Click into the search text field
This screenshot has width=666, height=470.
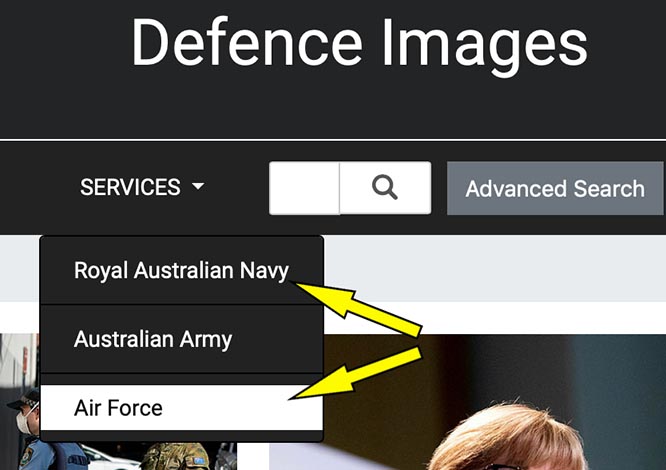[x=305, y=188]
